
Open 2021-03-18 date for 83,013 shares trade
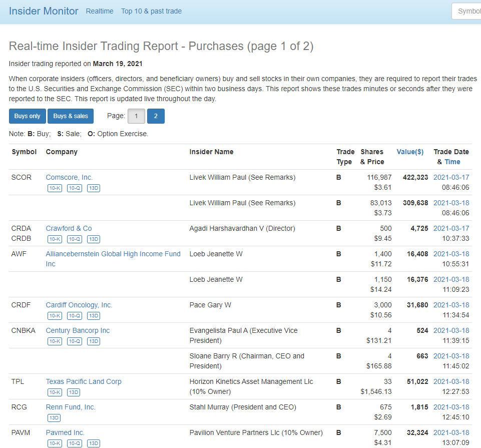coord(451,203)
